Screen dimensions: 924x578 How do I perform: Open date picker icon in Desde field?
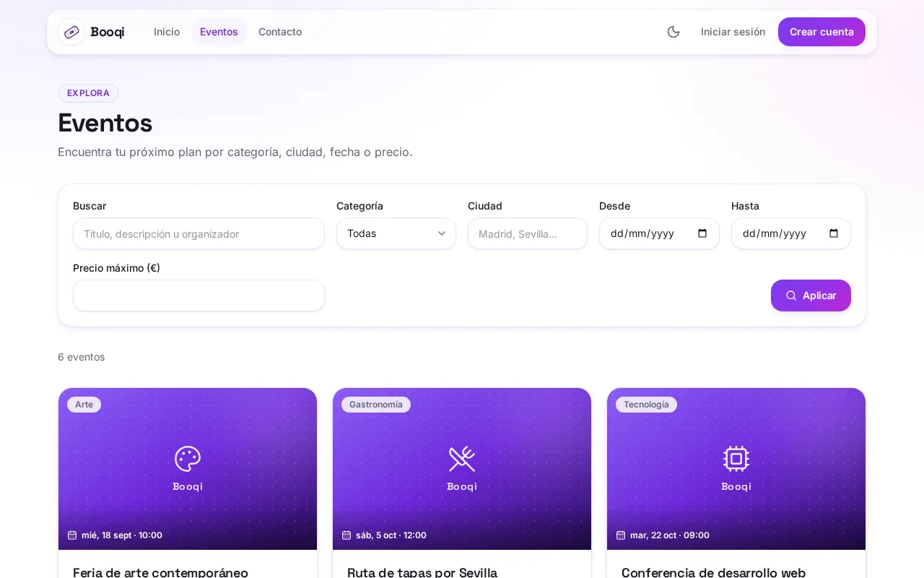coord(702,233)
